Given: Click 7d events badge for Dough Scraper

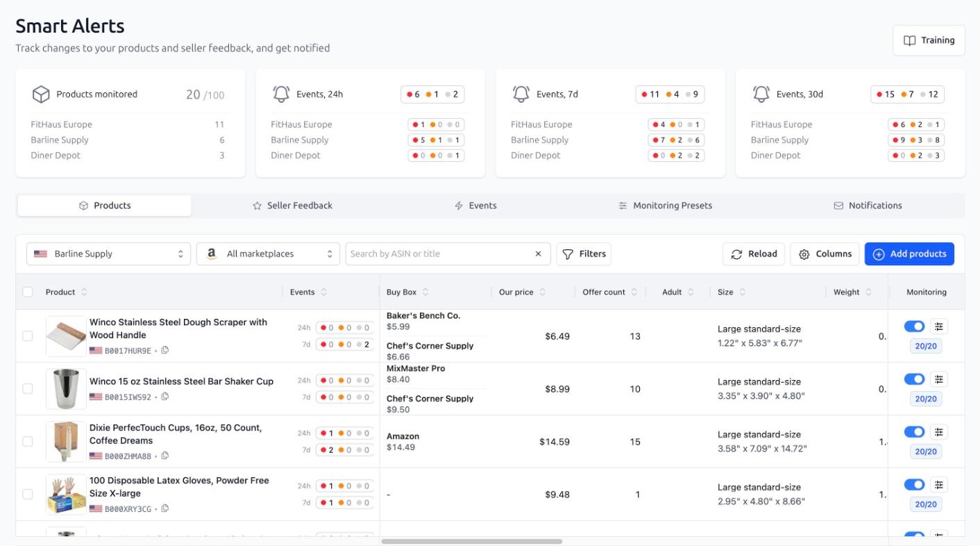Looking at the screenshot, I should tap(345, 345).
